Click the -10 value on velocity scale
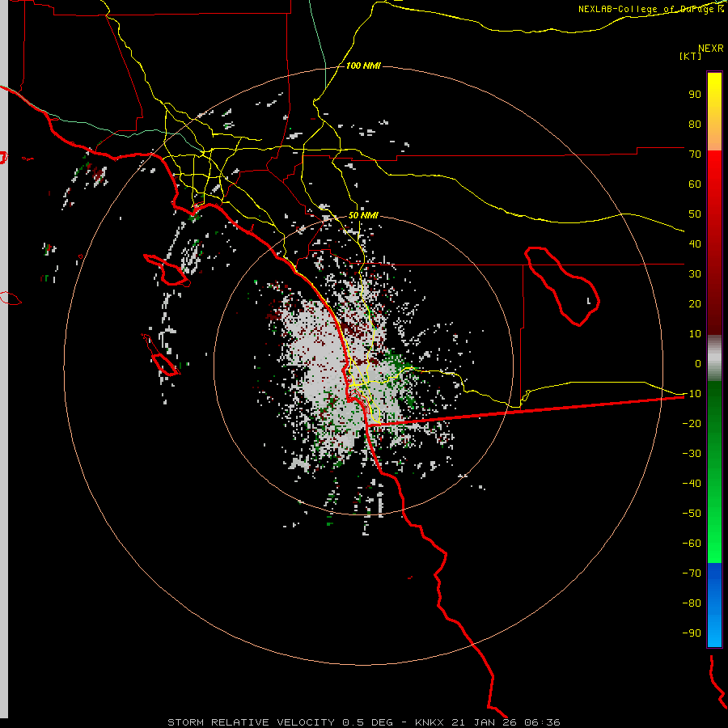The width and height of the screenshot is (728, 728). click(x=692, y=394)
